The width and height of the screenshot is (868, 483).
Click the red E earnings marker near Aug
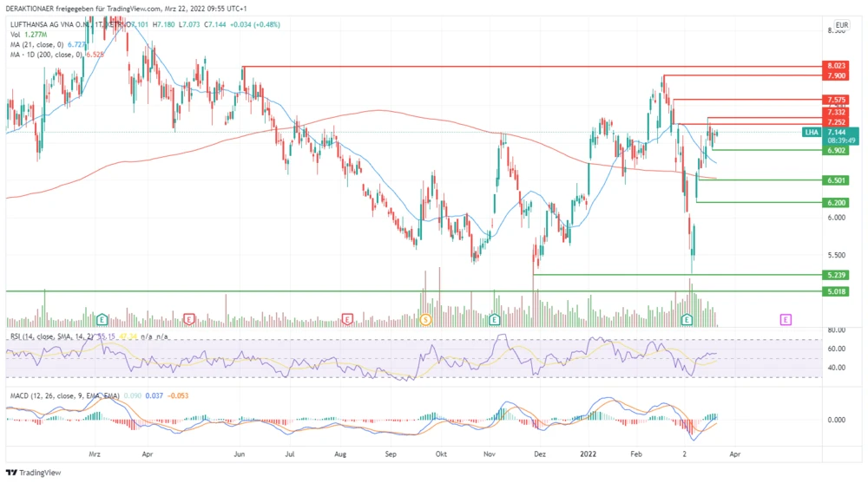(347, 319)
